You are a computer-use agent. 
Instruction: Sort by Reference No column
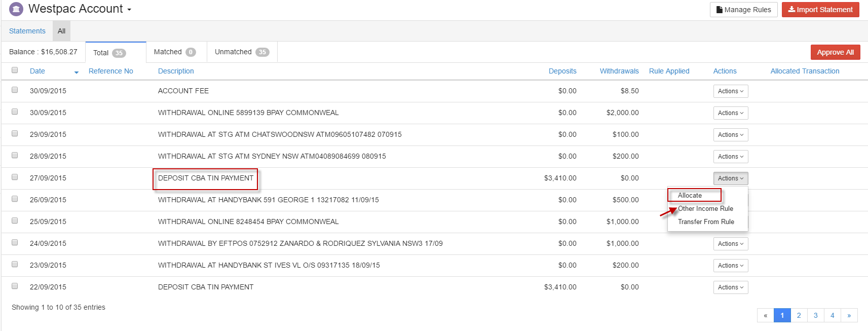pyautogui.click(x=111, y=71)
